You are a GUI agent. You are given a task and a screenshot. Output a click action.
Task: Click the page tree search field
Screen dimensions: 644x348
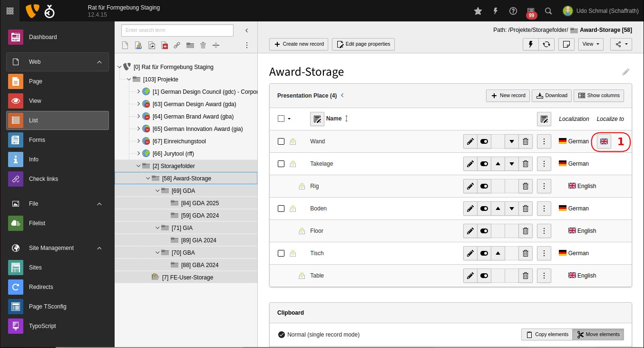point(177,30)
